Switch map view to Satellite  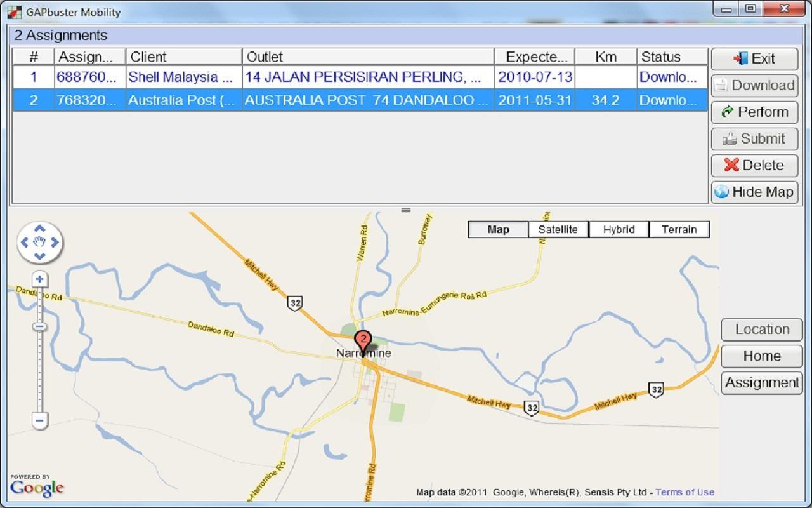click(x=558, y=230)
